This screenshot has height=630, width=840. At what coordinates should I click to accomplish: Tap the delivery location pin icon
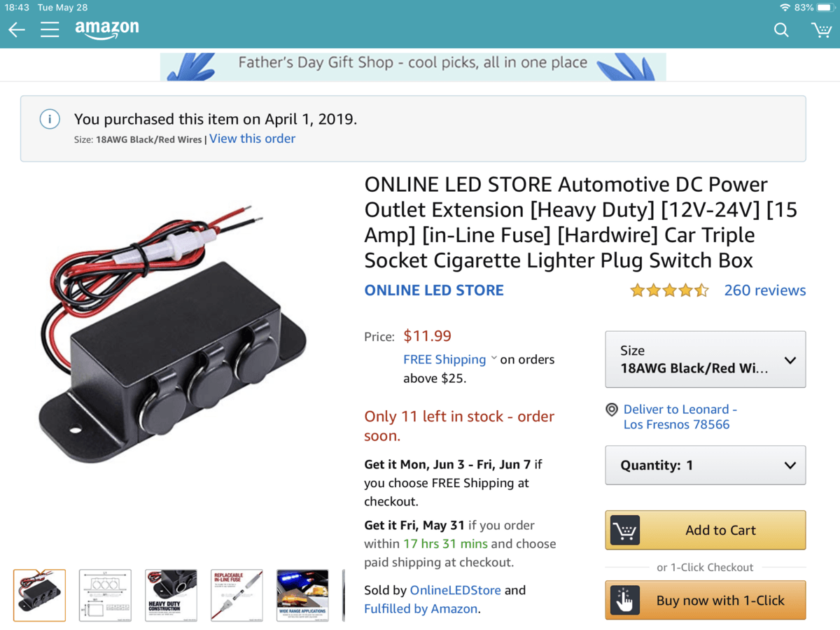[x=612, y=409]
